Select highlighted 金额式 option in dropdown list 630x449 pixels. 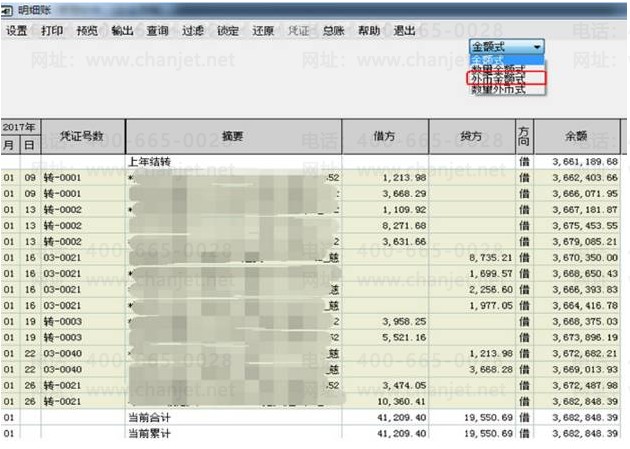[x=506, y=59]
